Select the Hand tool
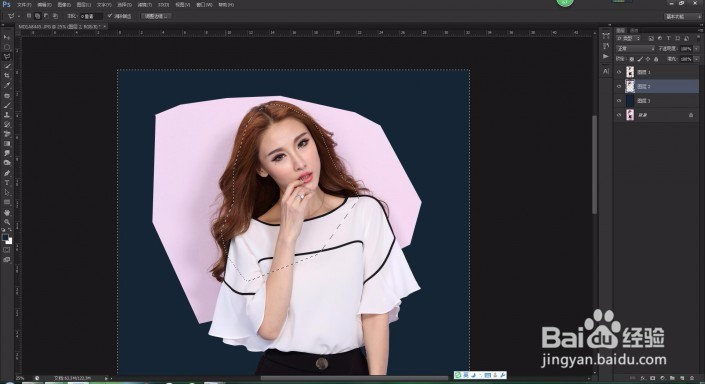Viewport: 705px width, 384px height. (7, 212)
